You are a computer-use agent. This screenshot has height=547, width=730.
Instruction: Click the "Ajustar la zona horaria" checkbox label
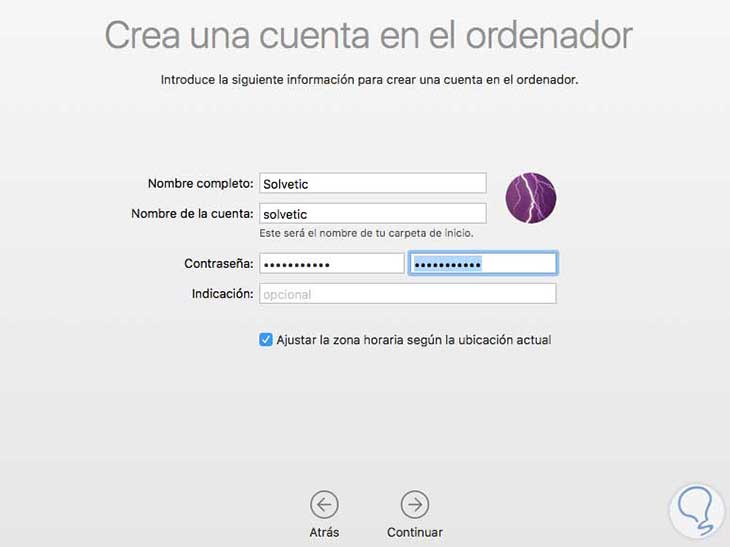414,340
